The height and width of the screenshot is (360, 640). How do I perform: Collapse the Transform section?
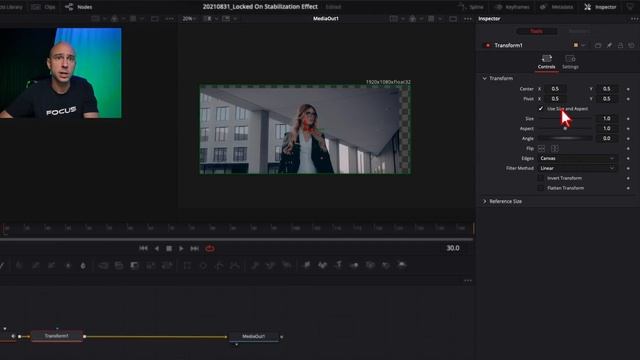pos(484,78)
